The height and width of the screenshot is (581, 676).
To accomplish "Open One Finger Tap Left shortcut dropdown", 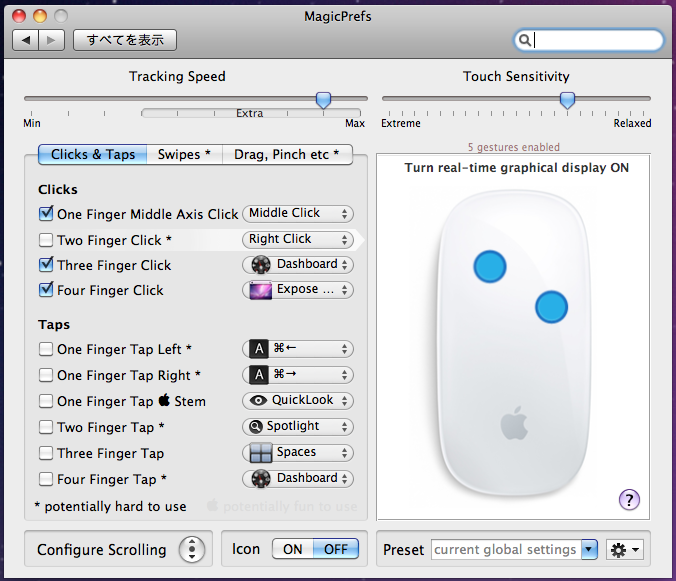I will click(x=298, y=348).
